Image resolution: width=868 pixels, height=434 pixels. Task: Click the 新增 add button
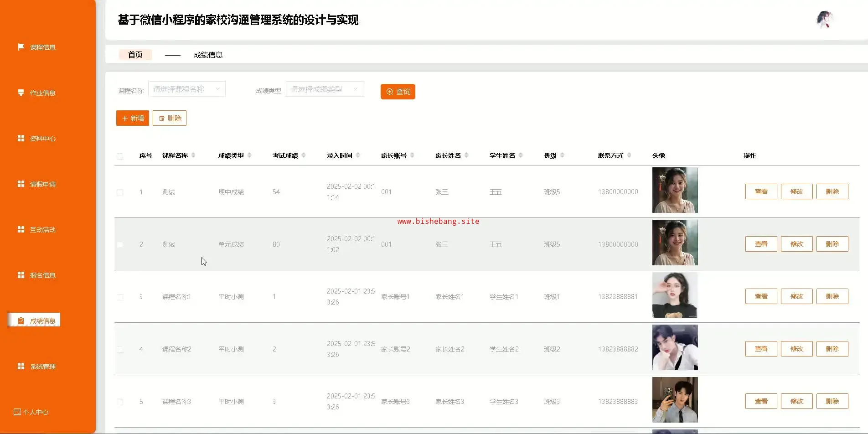[x=132, y=118]
